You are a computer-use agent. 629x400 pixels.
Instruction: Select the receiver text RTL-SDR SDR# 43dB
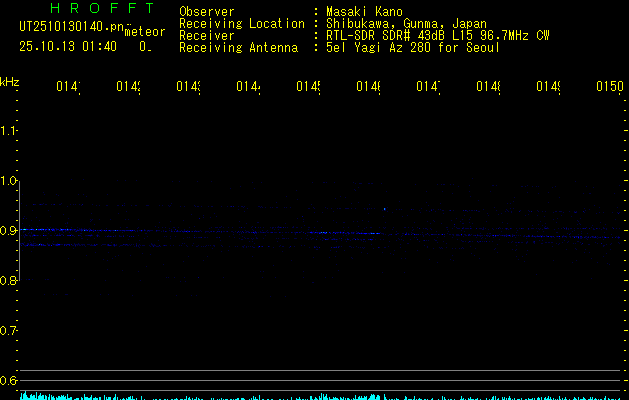pos(384,36)
